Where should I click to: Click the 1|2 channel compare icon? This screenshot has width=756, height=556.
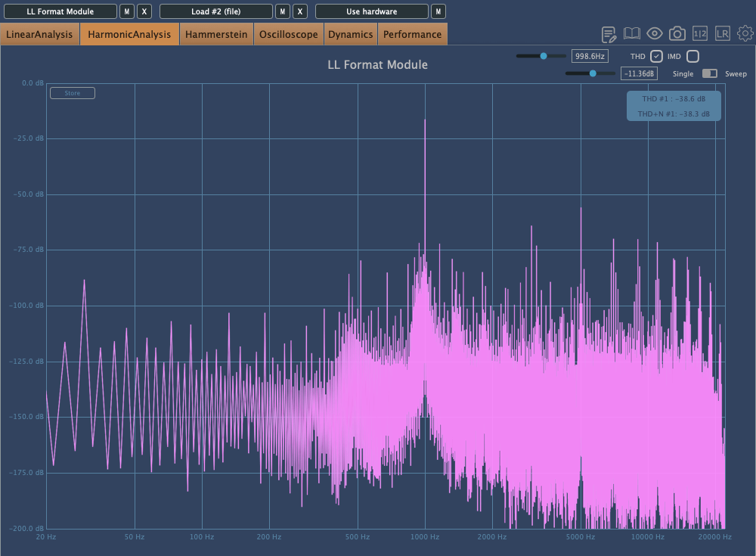click(x=700, y=34)
